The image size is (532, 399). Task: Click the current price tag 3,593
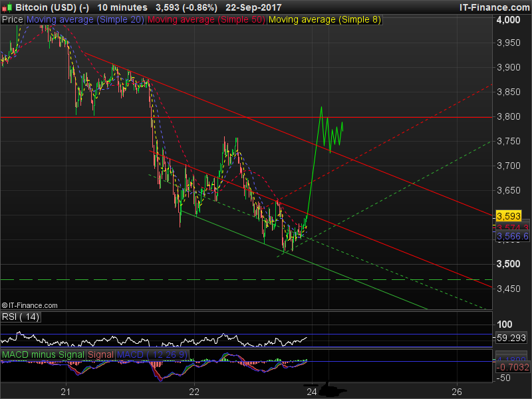click(x=508, y=216)
